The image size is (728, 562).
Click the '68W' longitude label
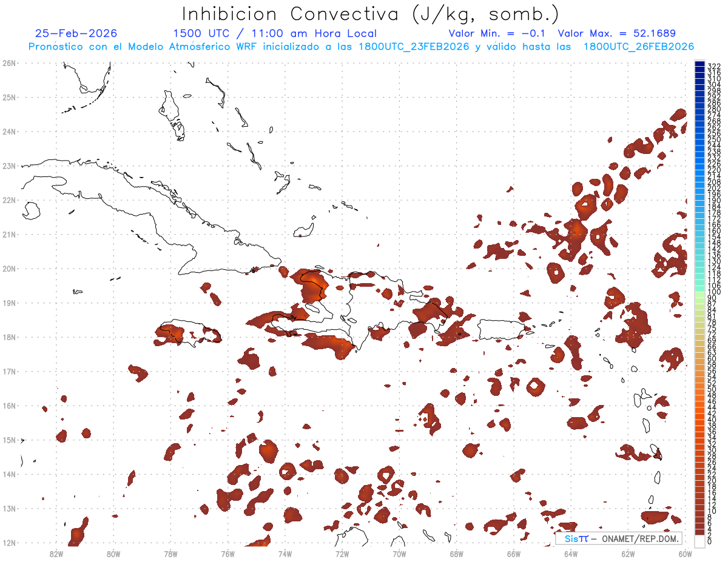(x=457, y=554)
